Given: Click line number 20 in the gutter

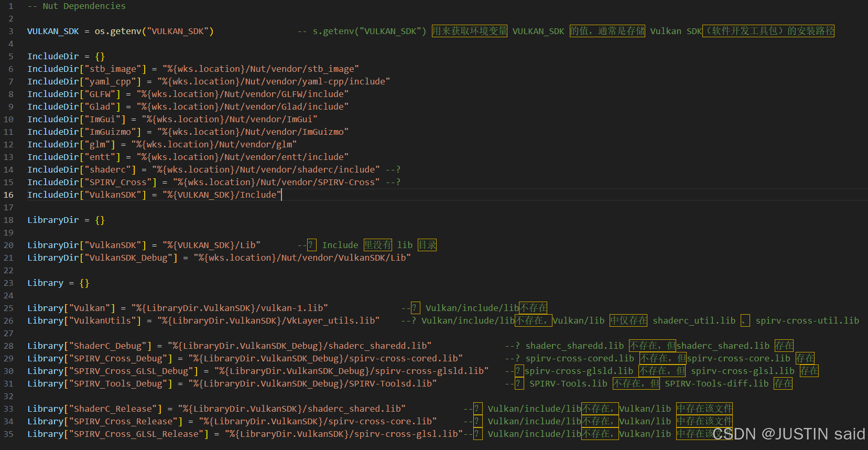Looking at the screenshot, I should click(x=9, y=245).
